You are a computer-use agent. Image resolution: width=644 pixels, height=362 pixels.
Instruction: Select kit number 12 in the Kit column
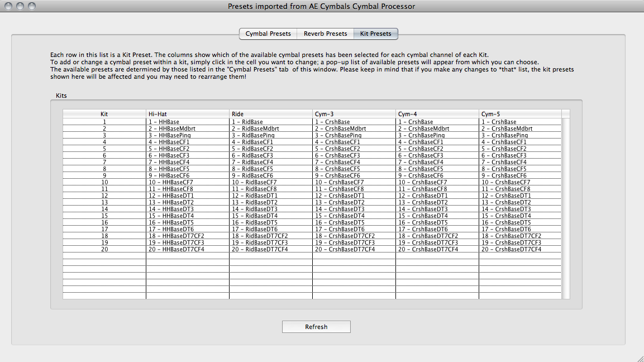(104, 196)
